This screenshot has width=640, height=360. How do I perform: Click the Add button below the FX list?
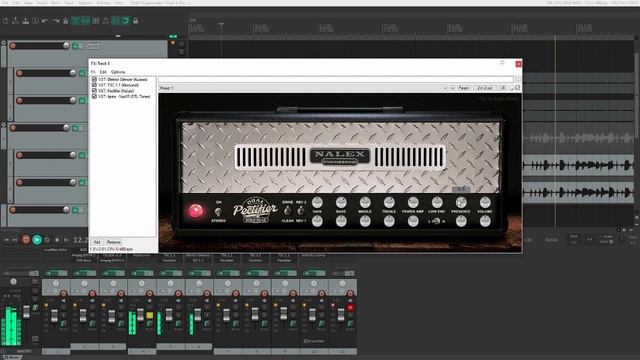click(x=97, y=242)
